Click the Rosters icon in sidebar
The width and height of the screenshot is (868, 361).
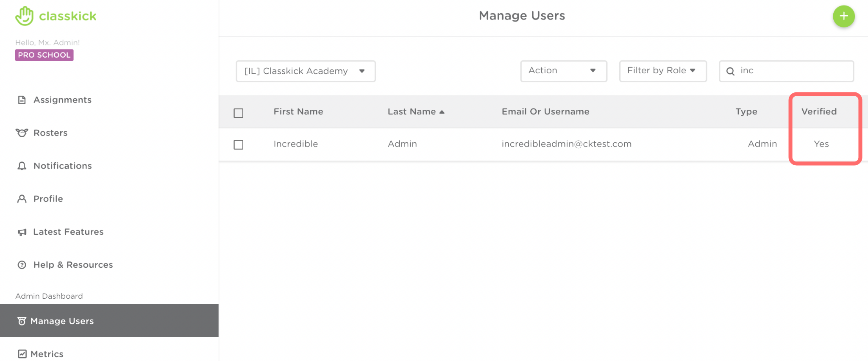22,133
